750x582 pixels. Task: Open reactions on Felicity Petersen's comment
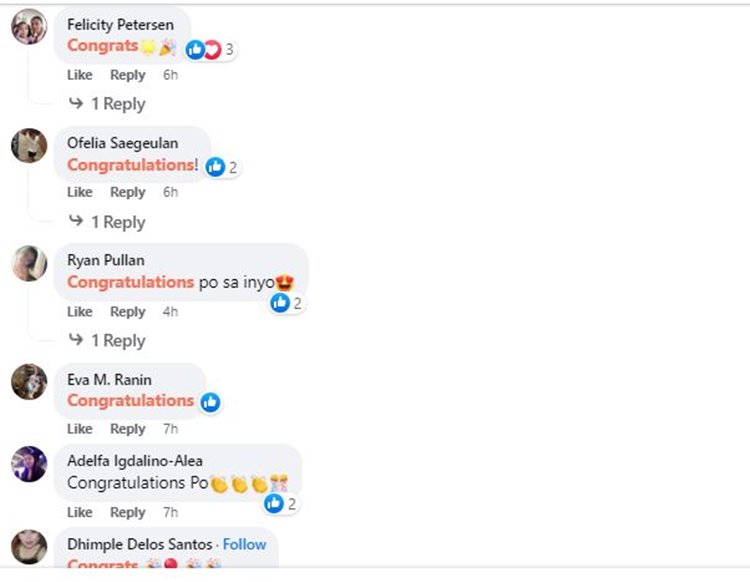[x=210, y=49]
